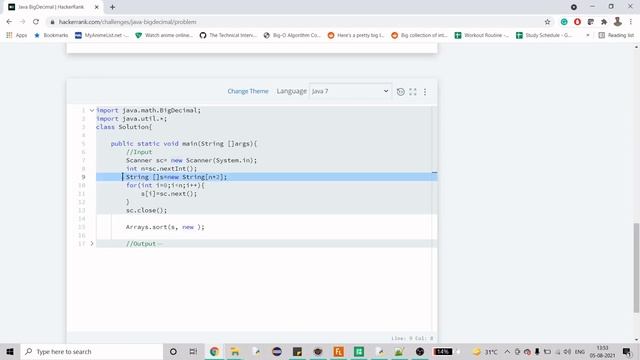Open the OBS Studio taskbar icon
The width and height of the screenshot is (640, 360).
[420, 351]
